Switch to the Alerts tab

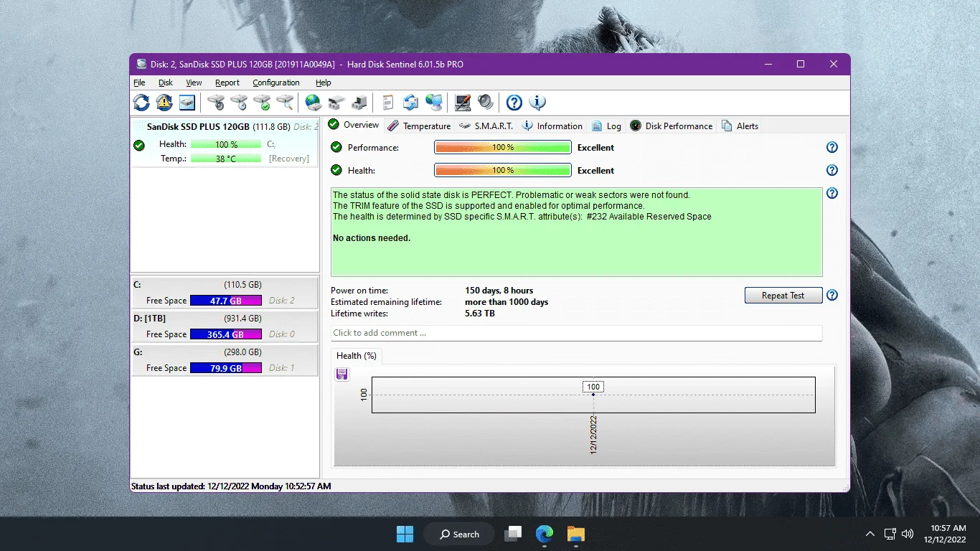pyautogui.click(x=740, y=126)
